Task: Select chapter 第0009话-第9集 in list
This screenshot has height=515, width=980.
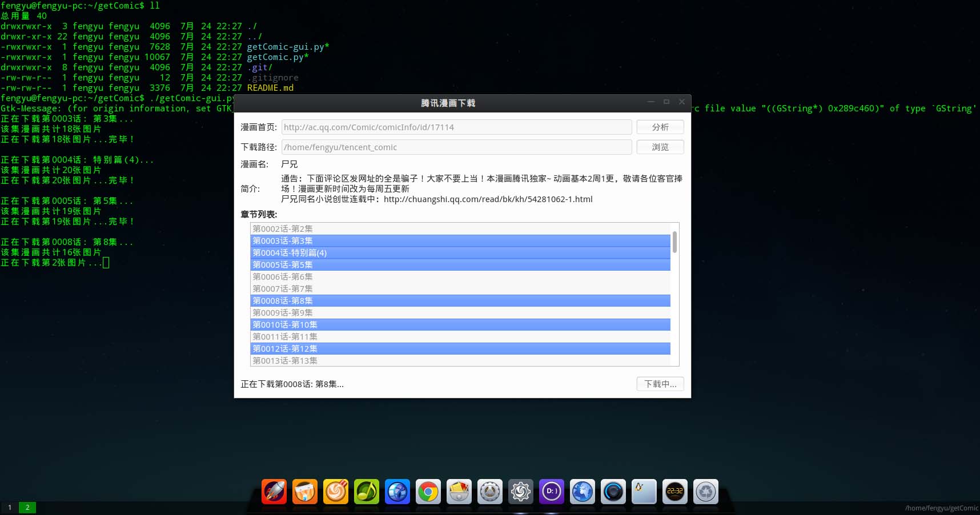Action: point(460,313)
